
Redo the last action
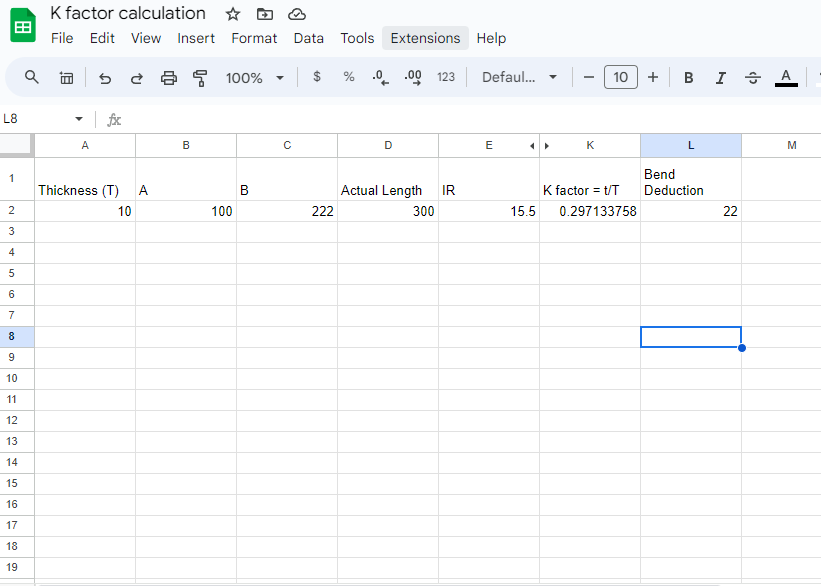pos(136,77)
